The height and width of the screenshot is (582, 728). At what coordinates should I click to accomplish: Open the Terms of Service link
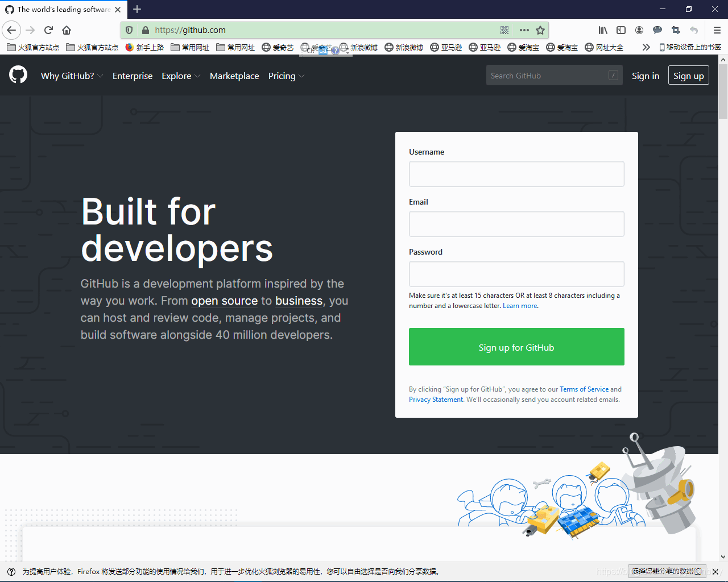584,389
